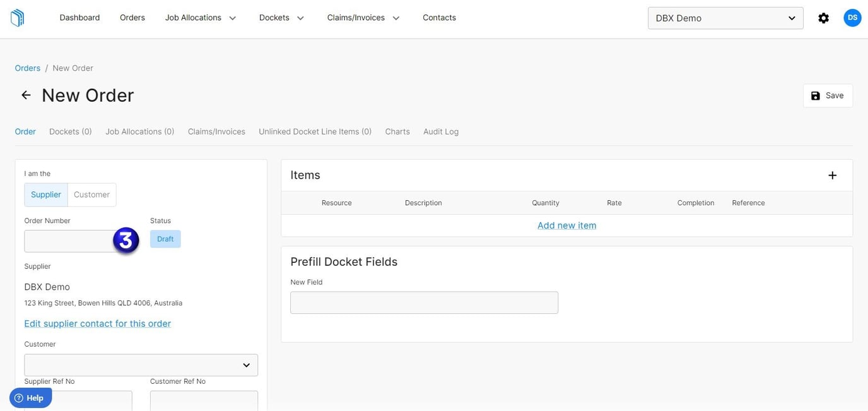Switch to the Dockets (0) tab

point(70,131)
